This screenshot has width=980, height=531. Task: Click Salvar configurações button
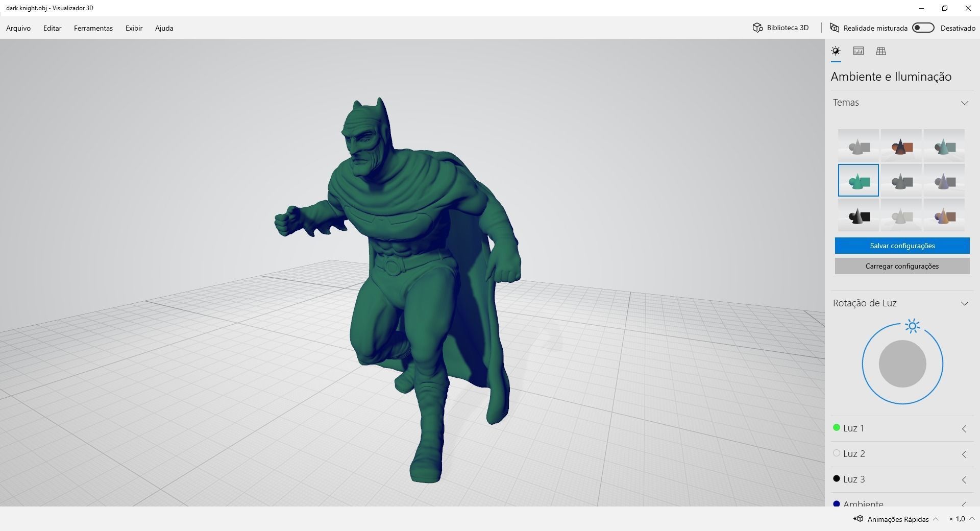pos(902,246)
